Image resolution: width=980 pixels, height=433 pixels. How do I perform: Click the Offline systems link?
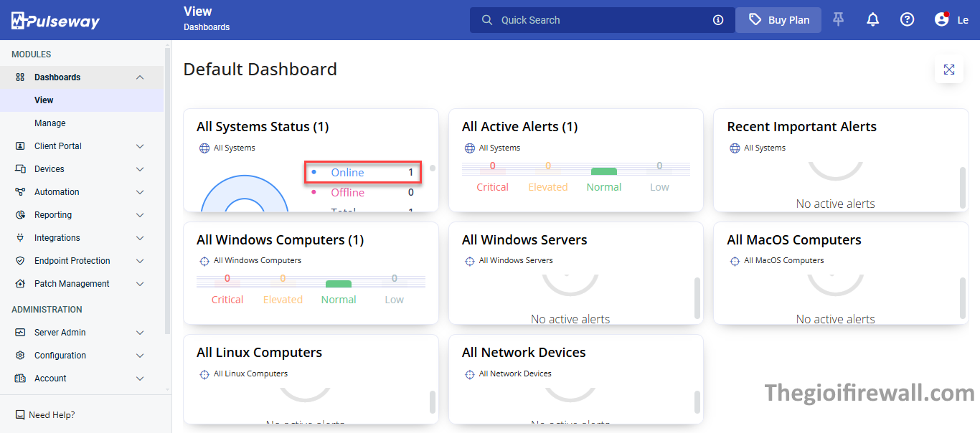(x=347, y=193)
